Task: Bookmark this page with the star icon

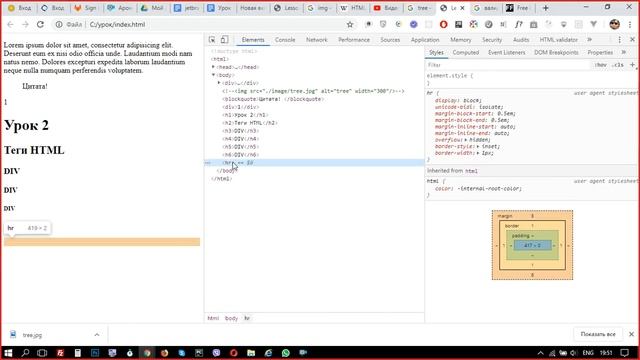Action: [350, 24]
